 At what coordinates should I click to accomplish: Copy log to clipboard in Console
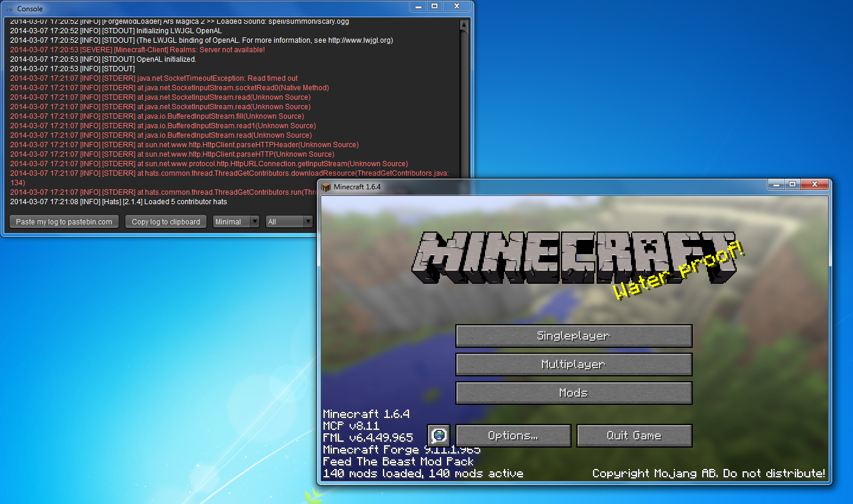(x=166, y=222)
